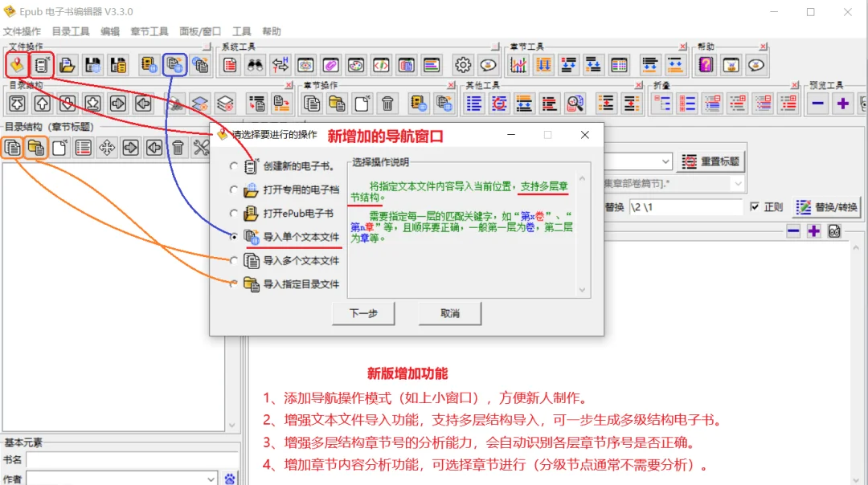The height and width of the screenshot is (485, 868).
Task: Expand the 作者 author dropdown
Action: pos(211,479)
